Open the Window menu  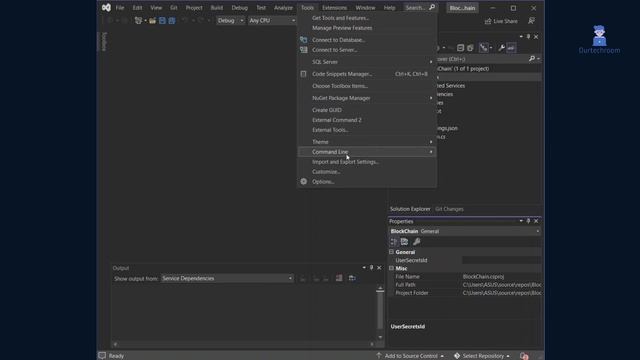coord(365,8)
